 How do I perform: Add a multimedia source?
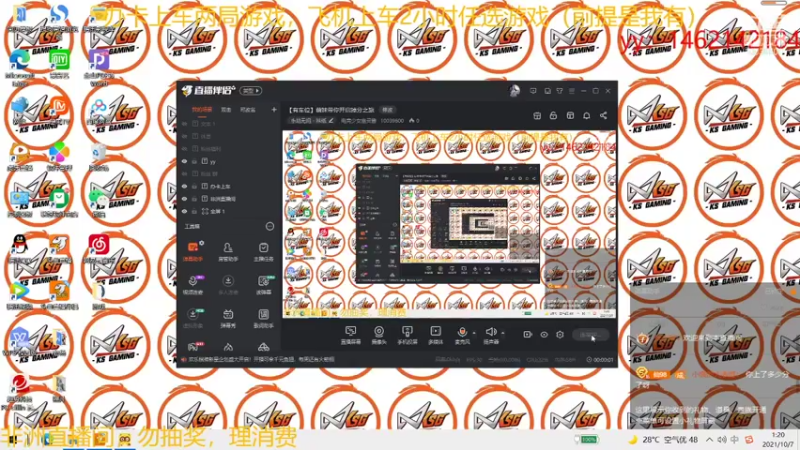[435, 335]
